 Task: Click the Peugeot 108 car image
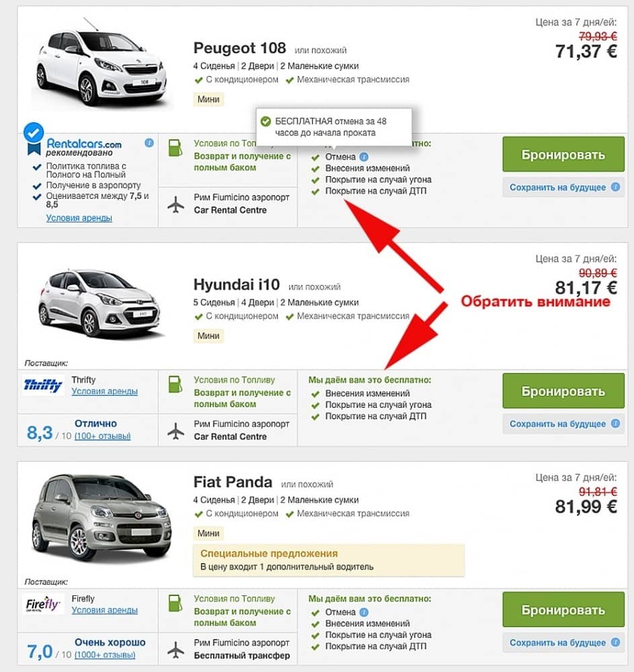click(102, 63)
